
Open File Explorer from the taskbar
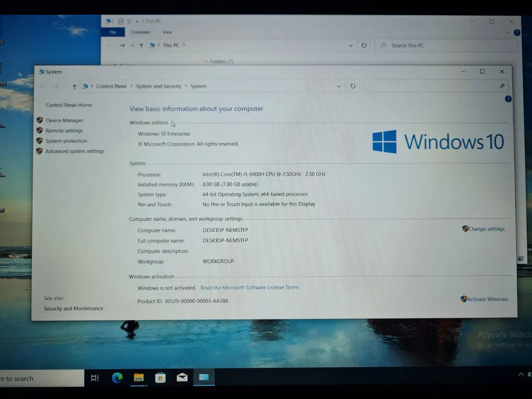point(139,378)
